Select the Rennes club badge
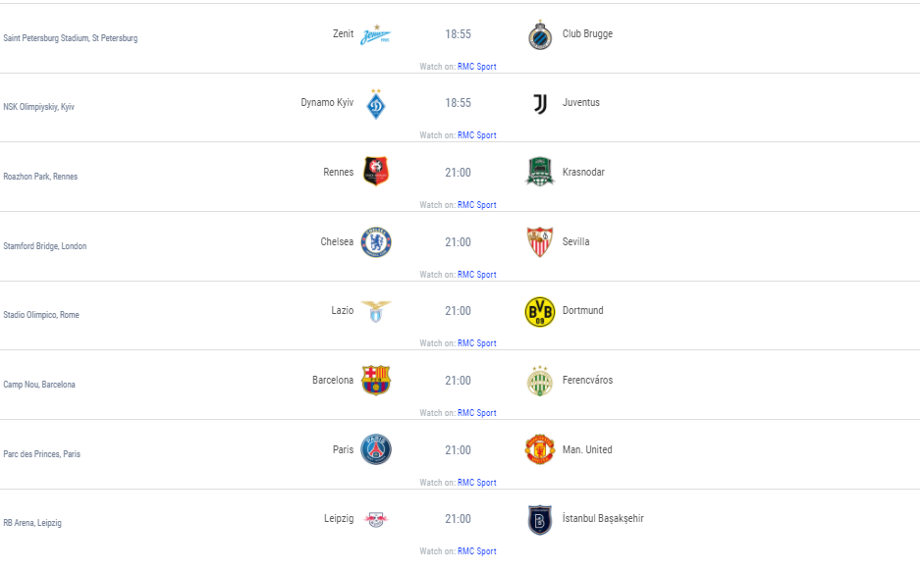The image size is (924, 572). tap(376, 172)
